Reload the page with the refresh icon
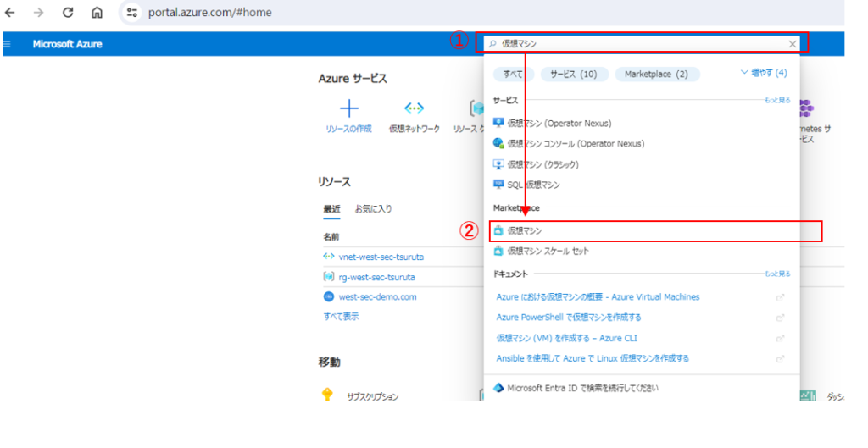The width and height of the screenshot is (868, 448). pos(68,12)
